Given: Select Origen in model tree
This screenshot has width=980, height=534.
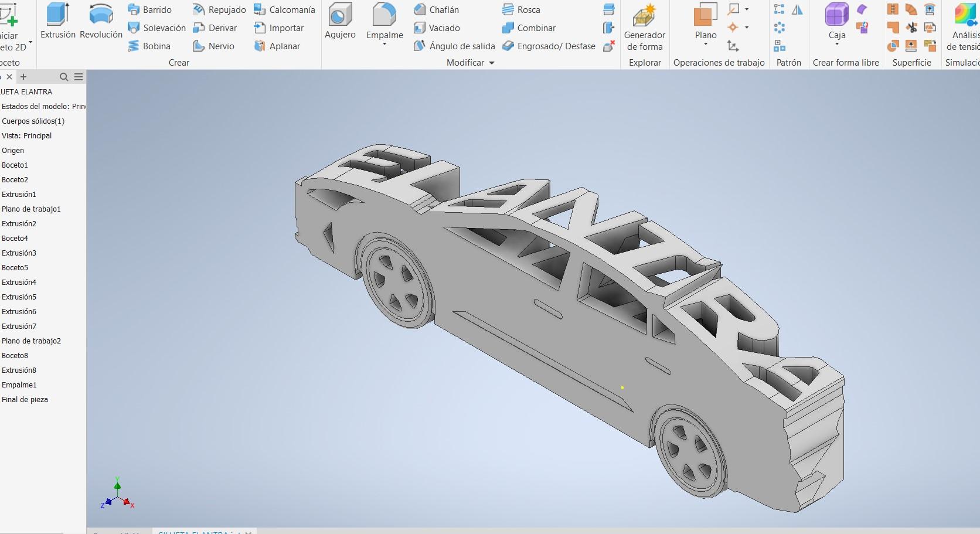Looking at the screenshot, I should [13, 151].
